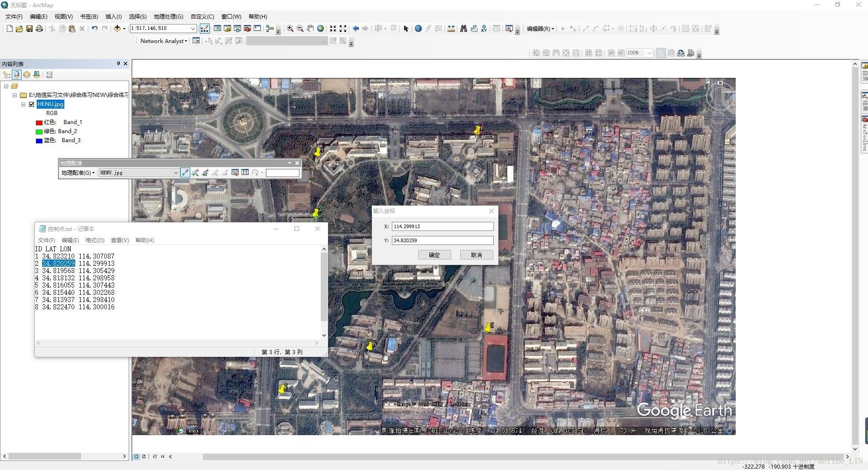Go back to previous extent blue arrow
This screenshot has width=868, height=470.
coord(356,29)
